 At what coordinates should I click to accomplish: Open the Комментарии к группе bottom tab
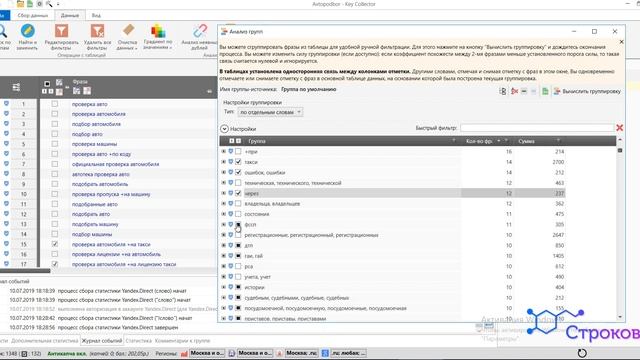point(182,340)
